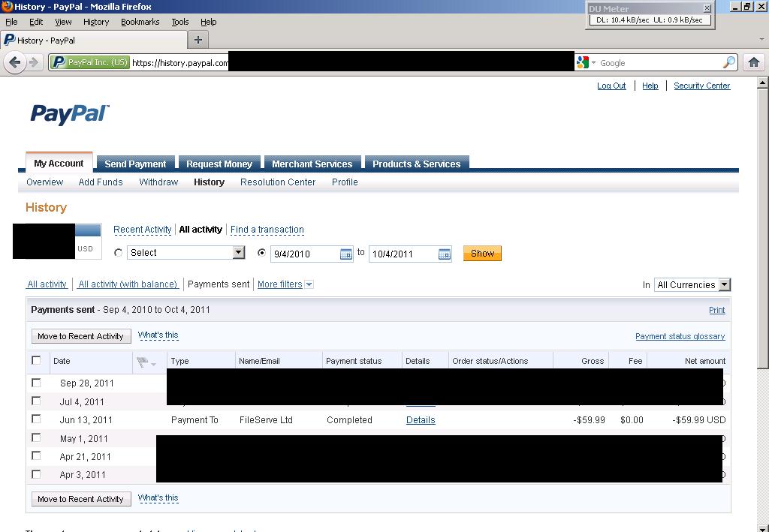Open the start date calendar picker
769x532 pixels.
click(x=345, y=254)
